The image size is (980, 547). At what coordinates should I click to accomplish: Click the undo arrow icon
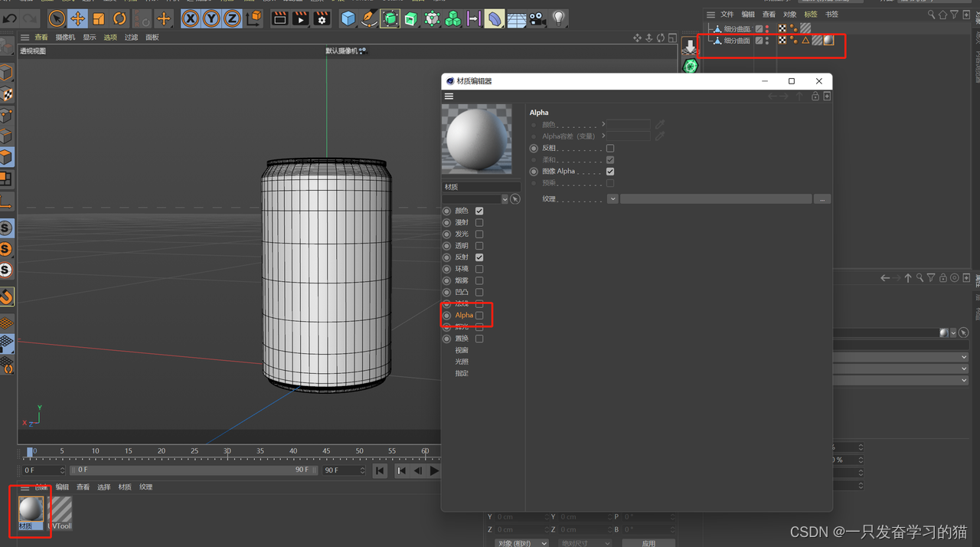click(x=10, y=18)
